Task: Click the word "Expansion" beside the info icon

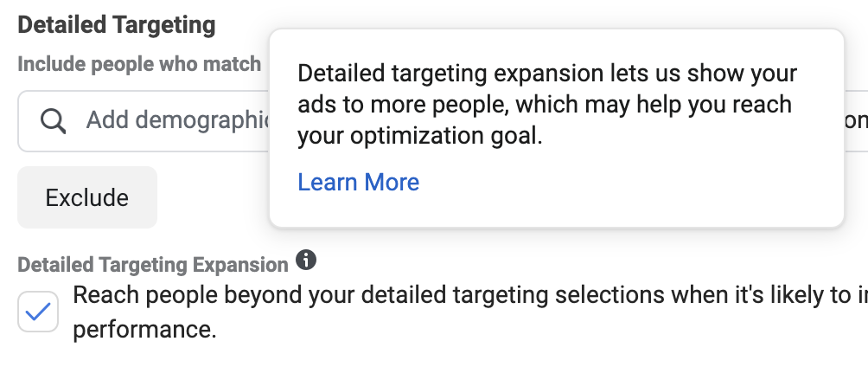Action: tap(240, 265)
